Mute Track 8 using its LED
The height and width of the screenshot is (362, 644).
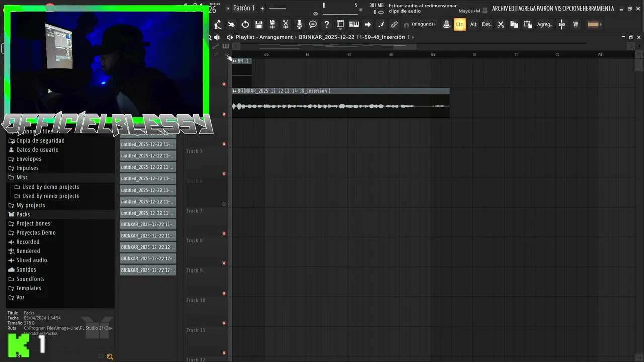[224, 263]
